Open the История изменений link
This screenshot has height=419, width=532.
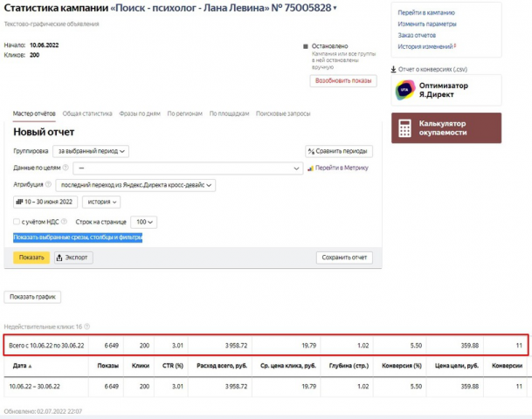tap(425, 46)
